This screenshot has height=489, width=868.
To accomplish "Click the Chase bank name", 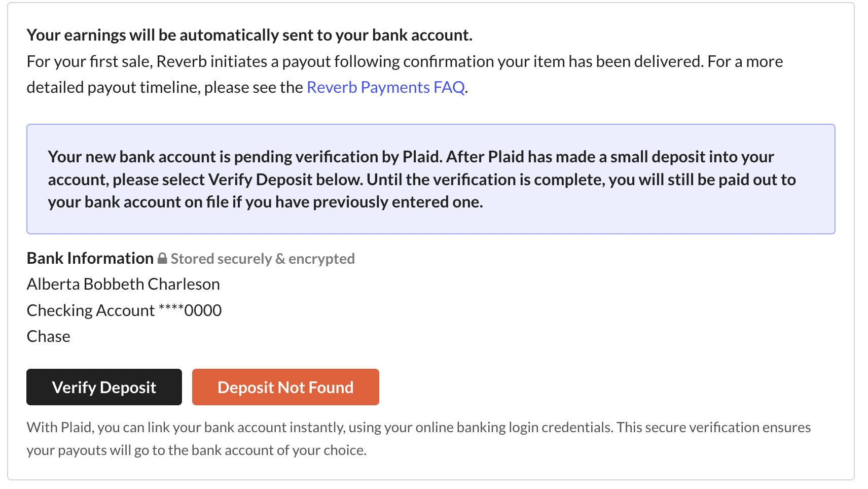I will click(49, 336).
